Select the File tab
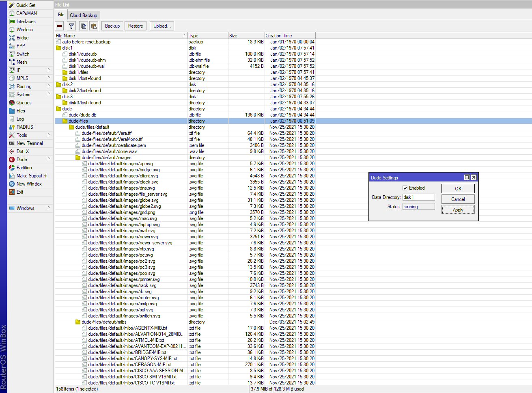This screenshot has width=532, height=393. tap(61, 15)
